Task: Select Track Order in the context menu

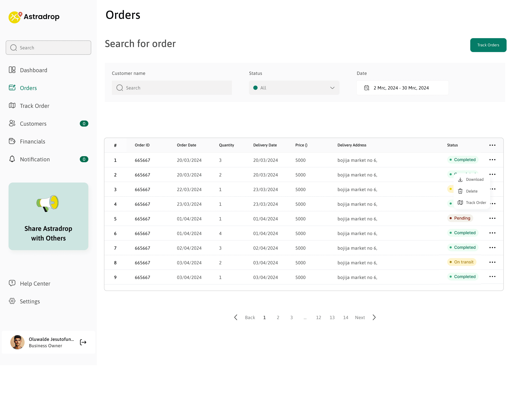Action: (476, 203)
